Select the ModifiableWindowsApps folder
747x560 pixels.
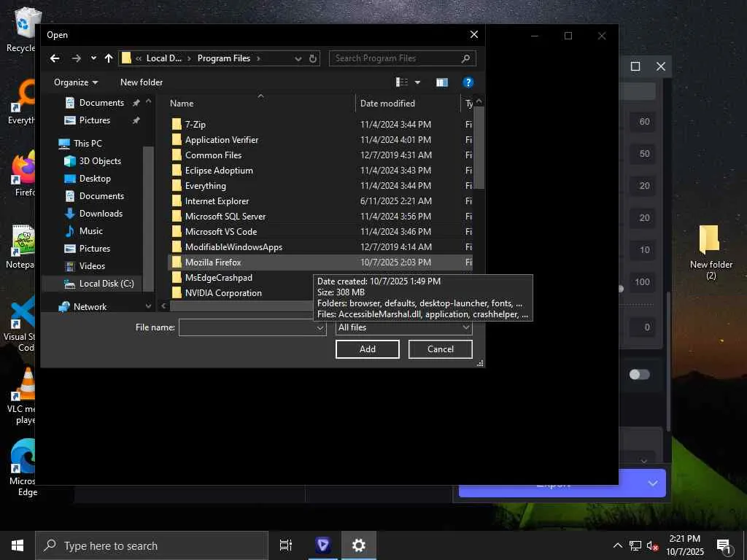tap(233, 247)
